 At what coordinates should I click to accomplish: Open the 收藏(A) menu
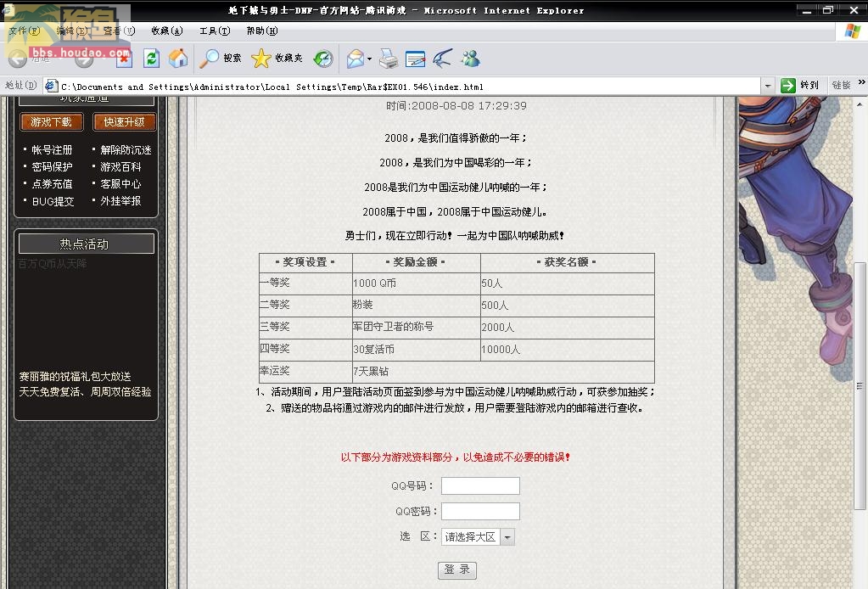pyautogui.click(x=167, y=31)
